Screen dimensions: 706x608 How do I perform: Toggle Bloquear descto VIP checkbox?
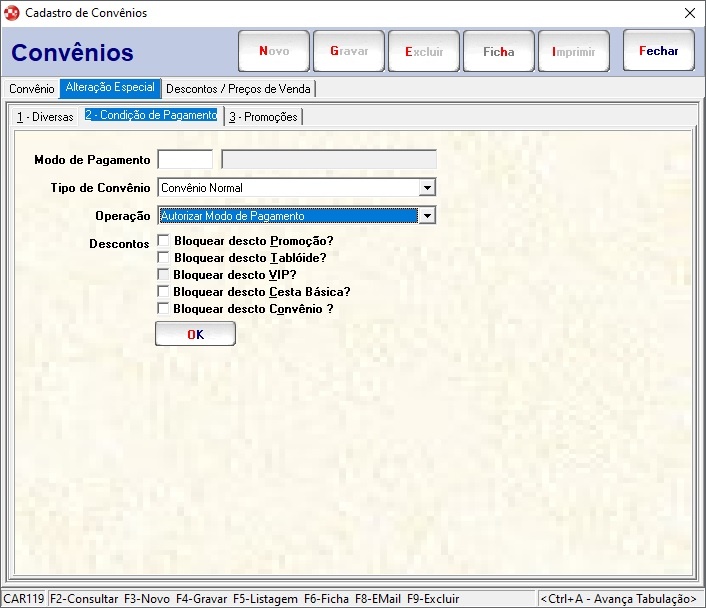tap(163, 274)
